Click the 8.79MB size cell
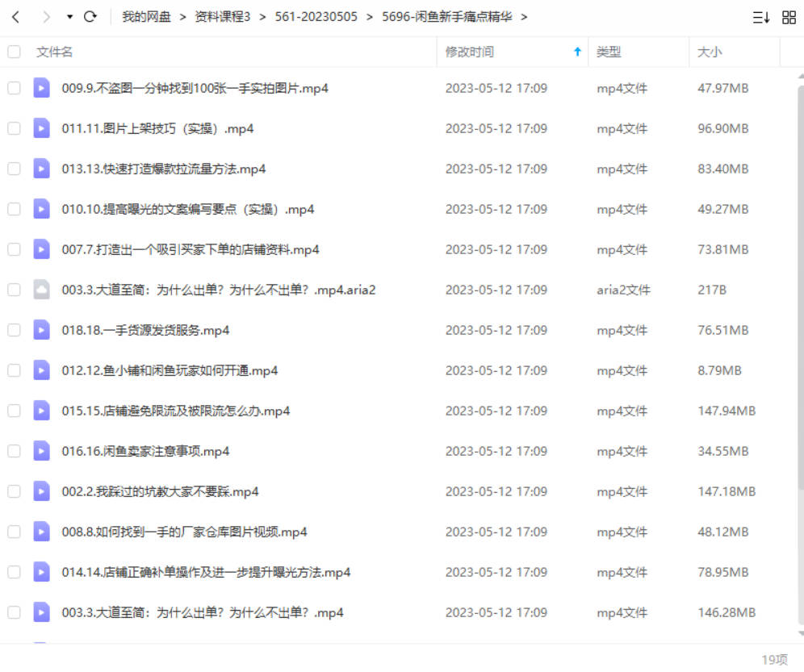Screen dimensions: 804x672 [x=719, y=370]
